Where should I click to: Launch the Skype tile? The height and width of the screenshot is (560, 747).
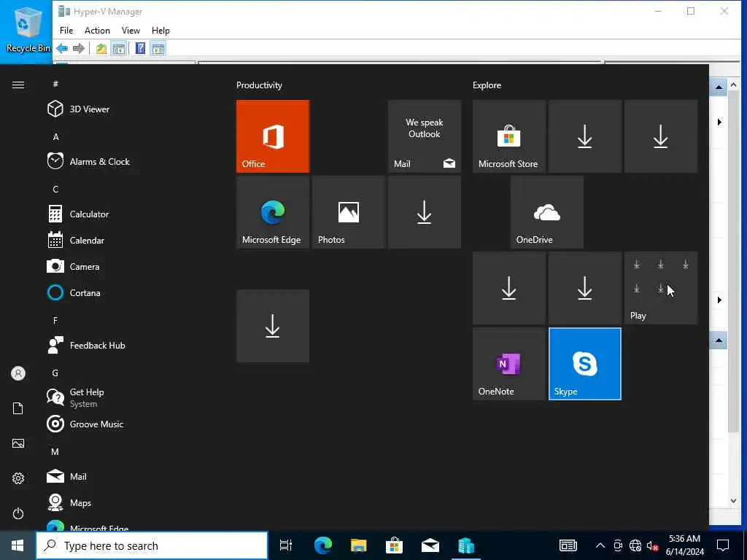585,364
